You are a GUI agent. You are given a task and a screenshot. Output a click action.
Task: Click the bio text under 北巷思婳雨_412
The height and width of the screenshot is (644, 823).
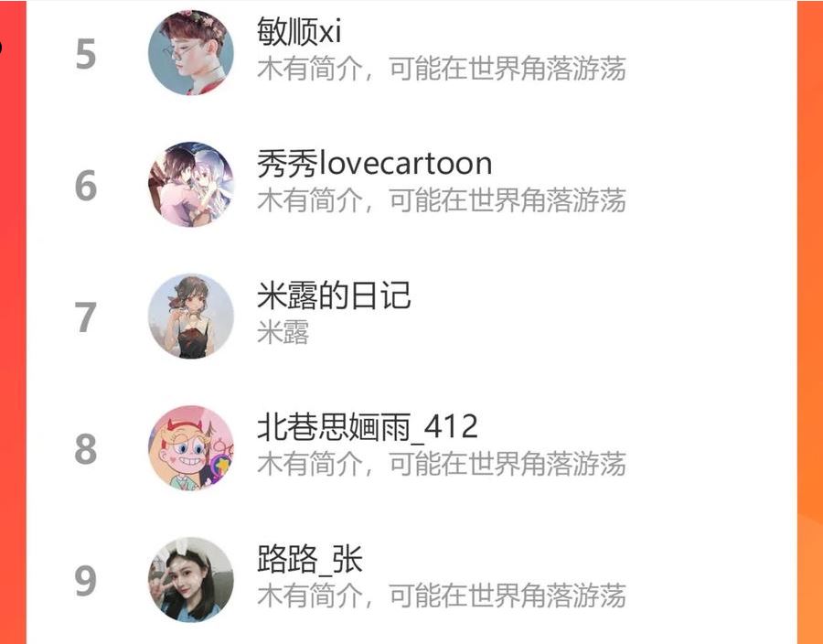tap(442, 464)
